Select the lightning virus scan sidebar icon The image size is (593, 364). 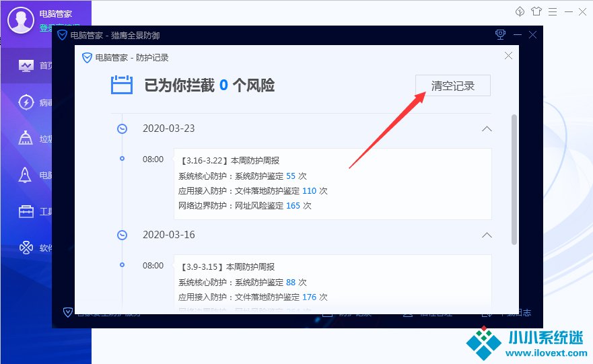(26, 102)
